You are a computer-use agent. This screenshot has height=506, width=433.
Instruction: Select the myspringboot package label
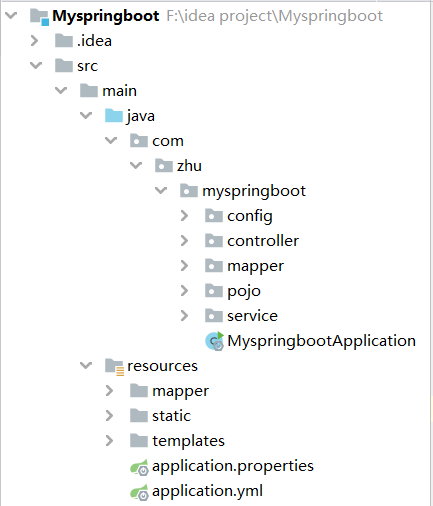(254, 191)
